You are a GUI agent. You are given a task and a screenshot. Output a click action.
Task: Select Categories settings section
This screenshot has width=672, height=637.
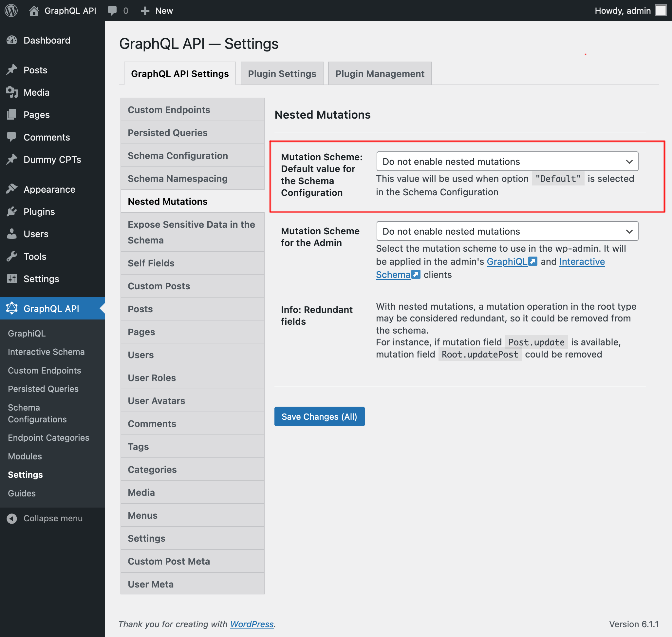[x=193, y=470]
